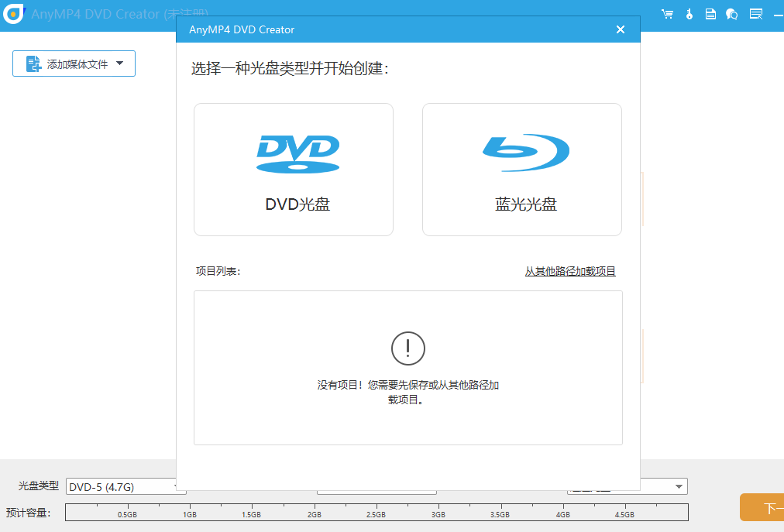
Task: Click the 项目列表 label
Action: point(218,272)
